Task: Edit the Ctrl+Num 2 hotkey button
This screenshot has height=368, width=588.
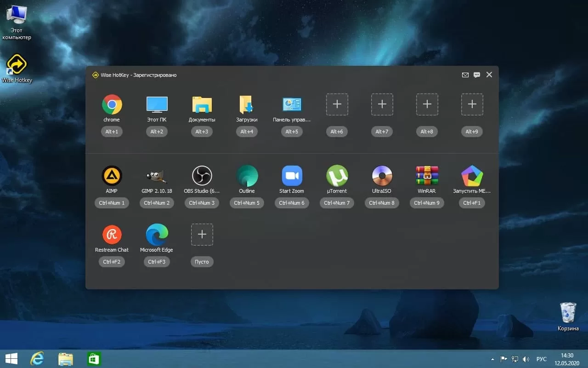Action: tap(157, 203)
